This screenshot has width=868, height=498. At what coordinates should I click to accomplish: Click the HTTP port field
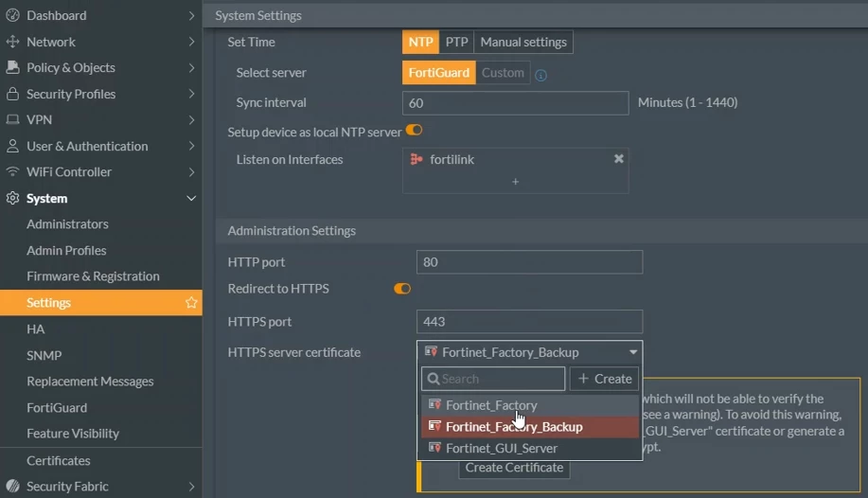530,262
